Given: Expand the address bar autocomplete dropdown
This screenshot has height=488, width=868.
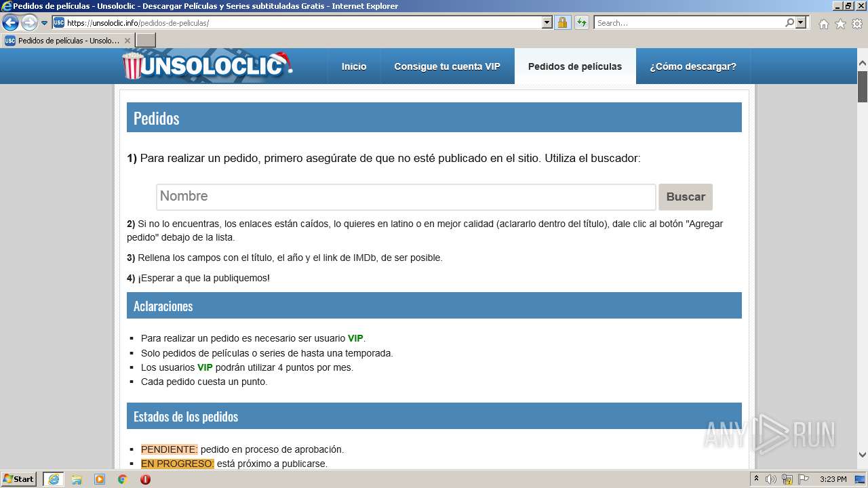Looking at the screenshot, I should (547, 23).
